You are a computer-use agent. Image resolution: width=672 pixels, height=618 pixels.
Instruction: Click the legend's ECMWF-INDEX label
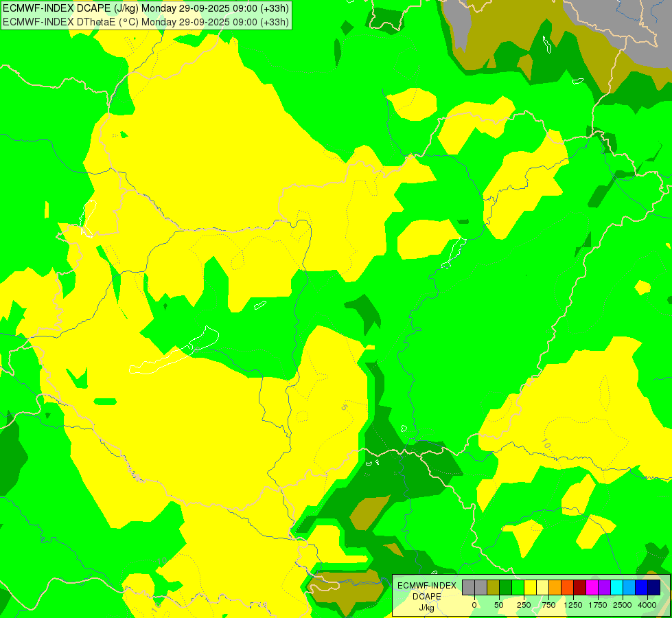pyautogui.click(x=427, y=586)
